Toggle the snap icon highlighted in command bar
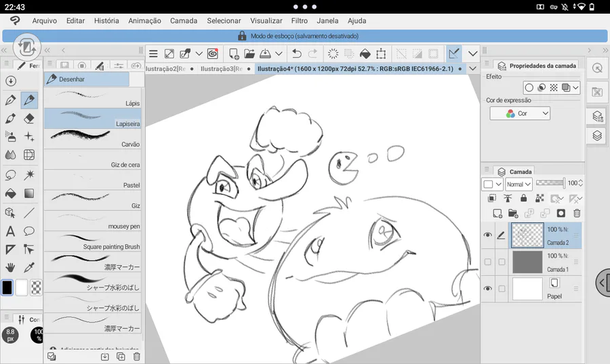610x364 pixels. point(453,54)
